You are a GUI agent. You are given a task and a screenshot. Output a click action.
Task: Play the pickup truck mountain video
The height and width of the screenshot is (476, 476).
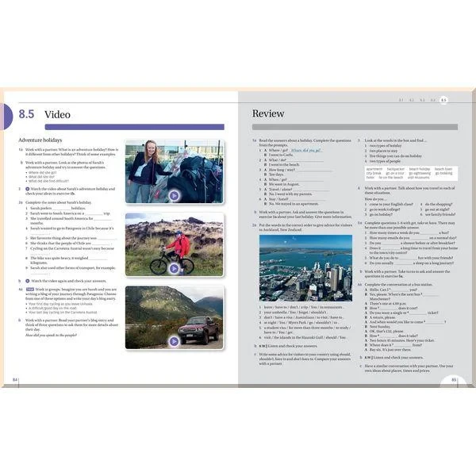(174, 341)
